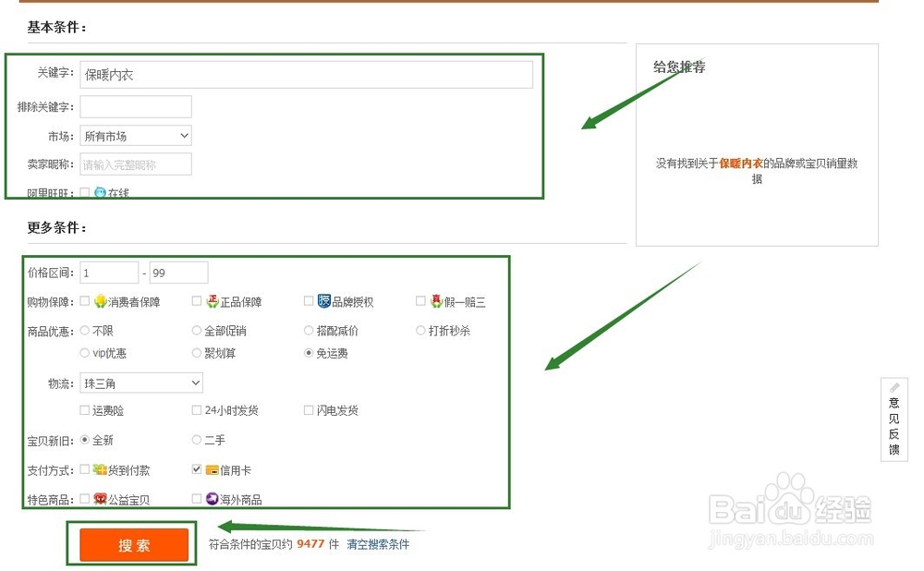This screenshot has width=924, height=571.
Task: Click the 信用卡 credit card icon
Action: point(212,469)
